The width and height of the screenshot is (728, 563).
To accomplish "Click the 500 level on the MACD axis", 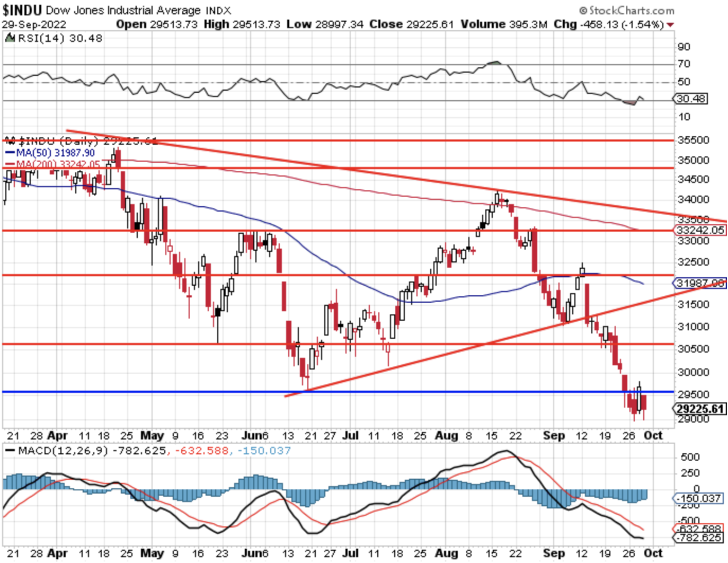I will 691,457.
